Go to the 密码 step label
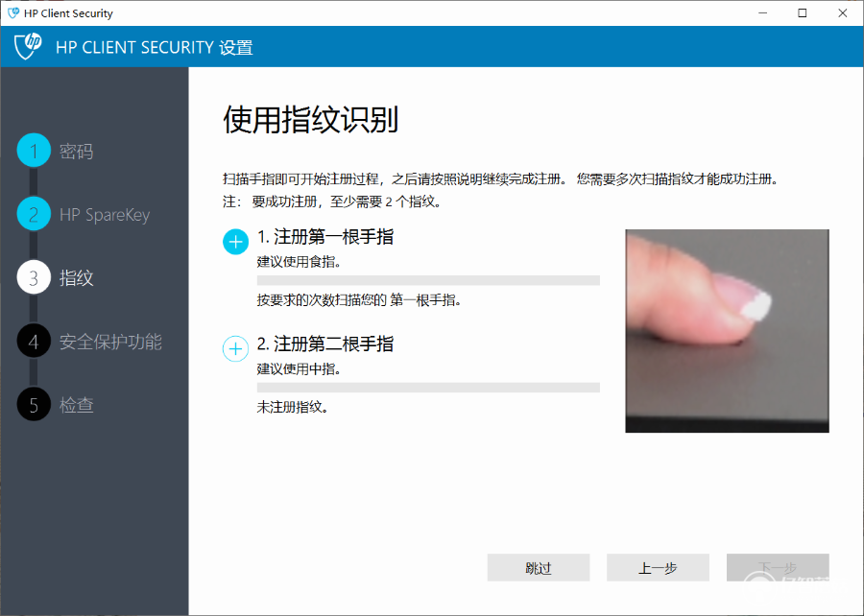The image size is (864, 616). pyautogui.click(x=76, y=151)
